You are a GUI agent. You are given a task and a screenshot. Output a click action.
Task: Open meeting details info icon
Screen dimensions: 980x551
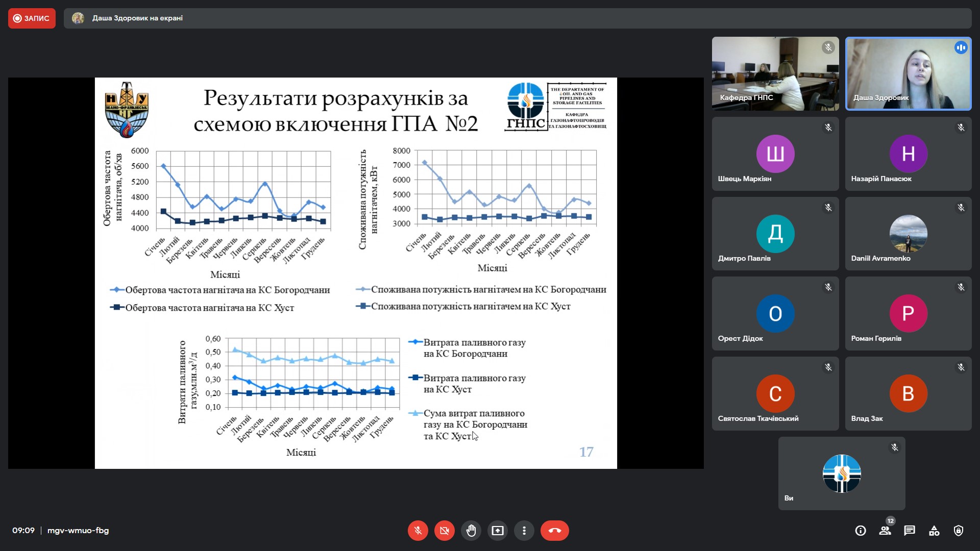861,531
